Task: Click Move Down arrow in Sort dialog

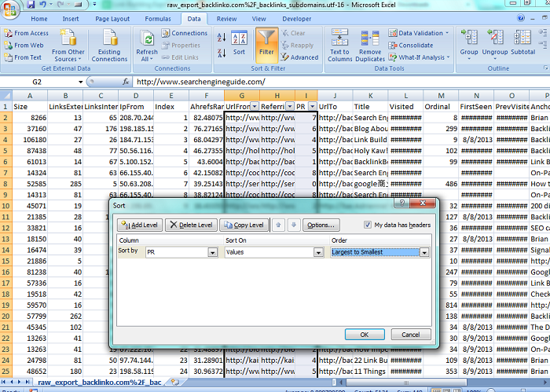Action: click(294, 225)
